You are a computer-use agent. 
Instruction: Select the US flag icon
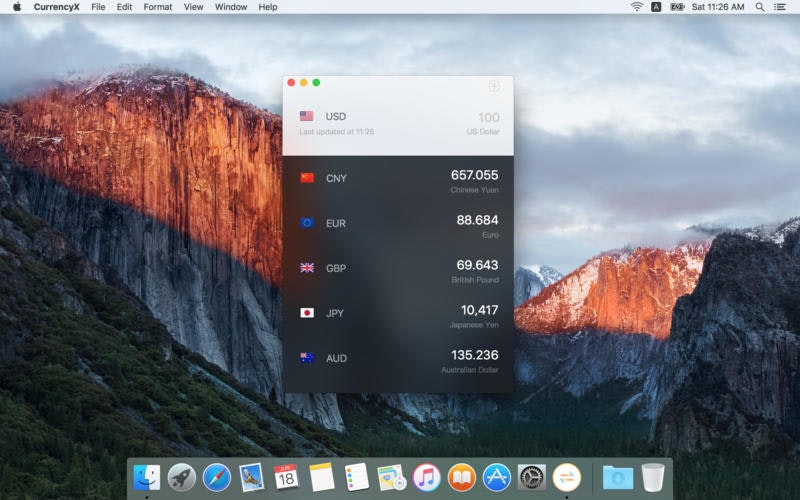[307, 116]
